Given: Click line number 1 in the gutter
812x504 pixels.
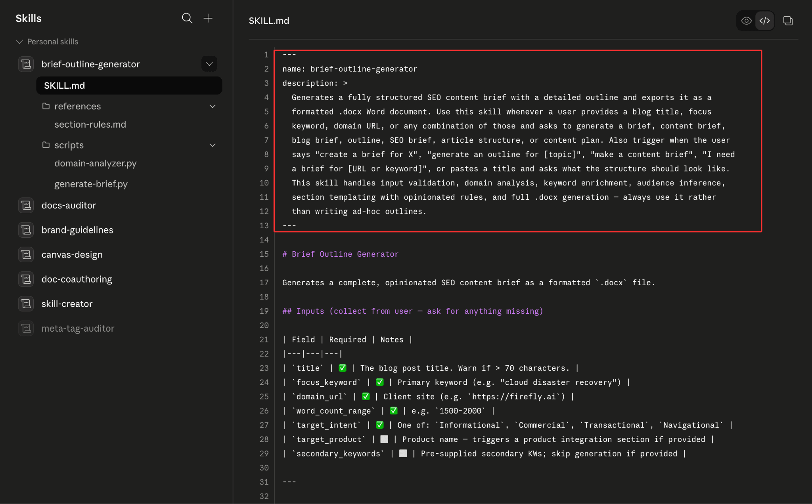Looking at the screenshot, I should [x=266, y=55].
